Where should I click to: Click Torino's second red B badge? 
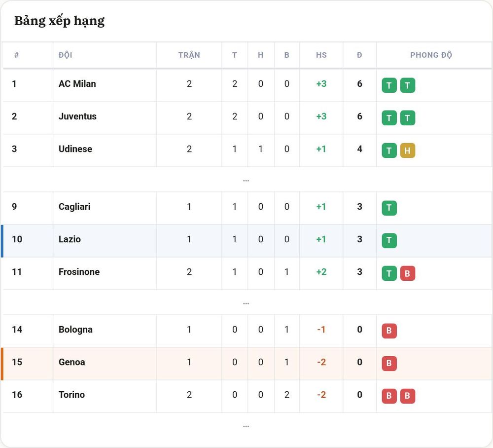[x=408, y=396]
